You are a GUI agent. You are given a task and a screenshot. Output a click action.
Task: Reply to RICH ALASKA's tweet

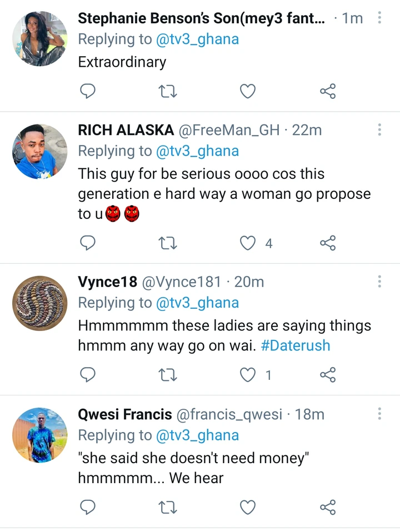coord(88,243)
